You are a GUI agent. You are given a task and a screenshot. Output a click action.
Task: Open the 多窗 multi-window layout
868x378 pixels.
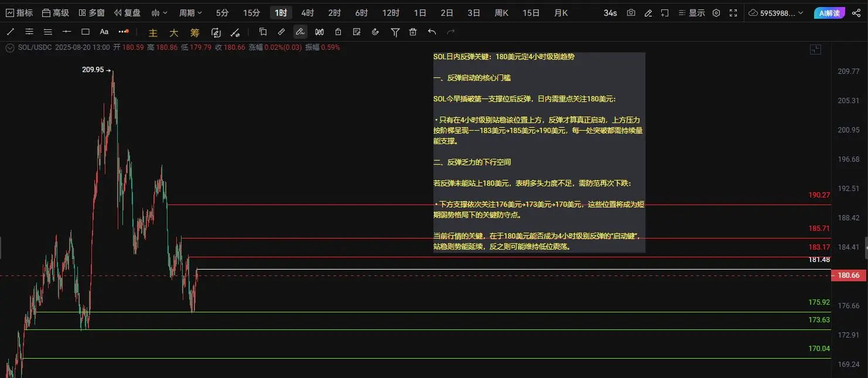point(91,12)
